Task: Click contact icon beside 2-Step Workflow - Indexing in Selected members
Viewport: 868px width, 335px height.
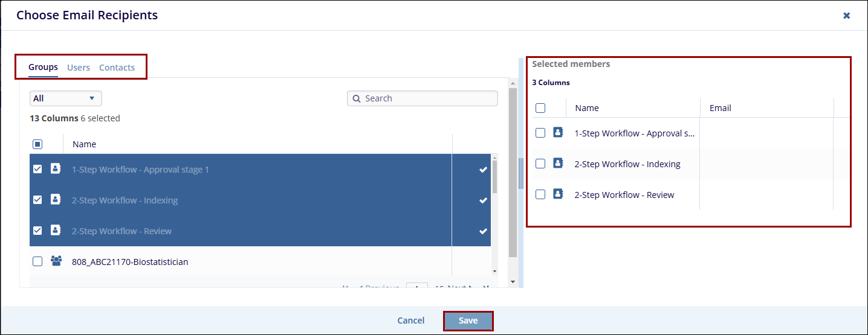Action: [x=558, y=164]
